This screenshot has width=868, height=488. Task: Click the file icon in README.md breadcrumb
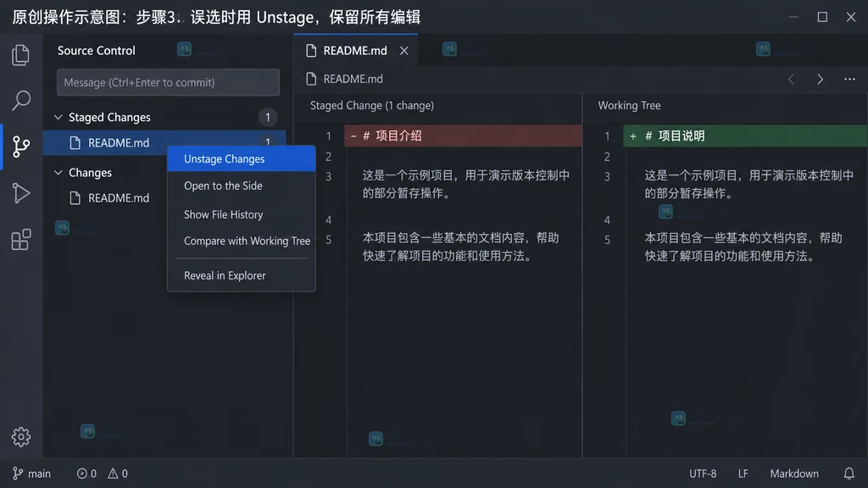click(311, 79)
